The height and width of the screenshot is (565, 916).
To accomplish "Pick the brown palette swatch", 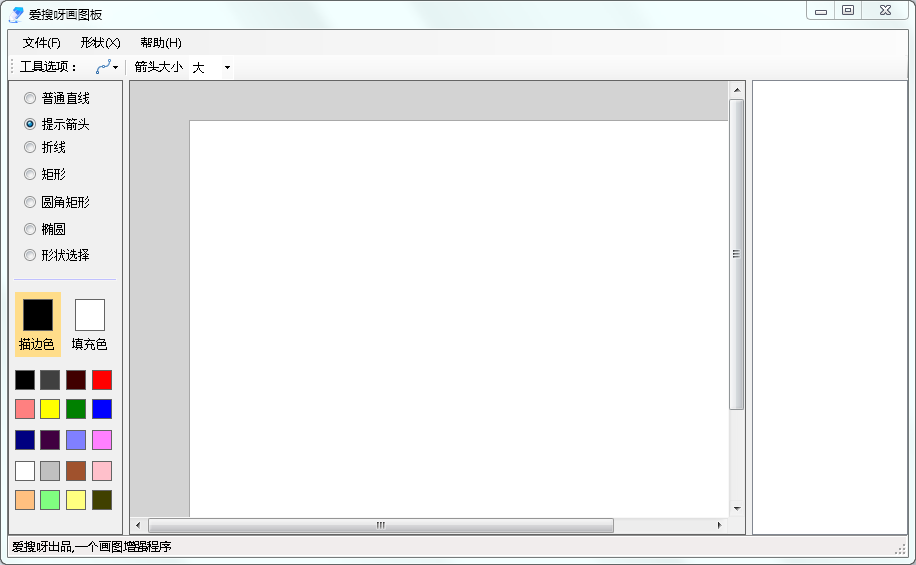I will coord(76,471).
